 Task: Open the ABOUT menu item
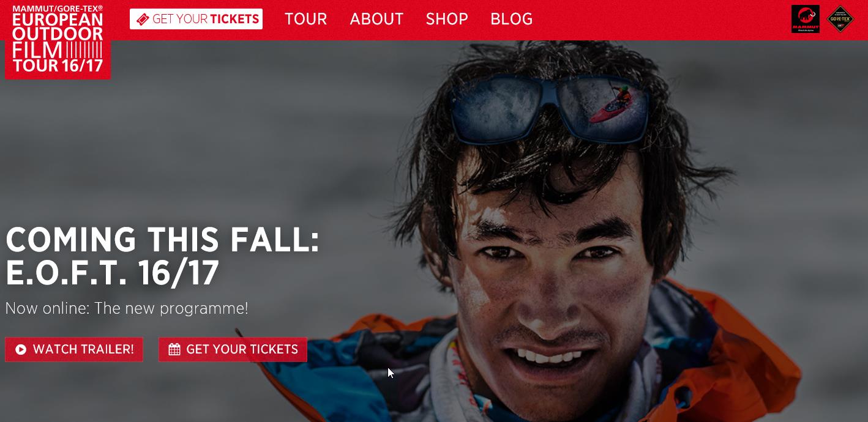[x=376, y=19]
